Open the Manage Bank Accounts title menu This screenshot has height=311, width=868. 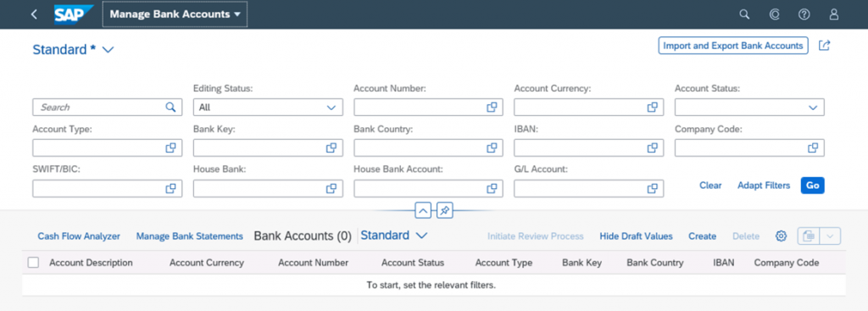coord(175,14)
